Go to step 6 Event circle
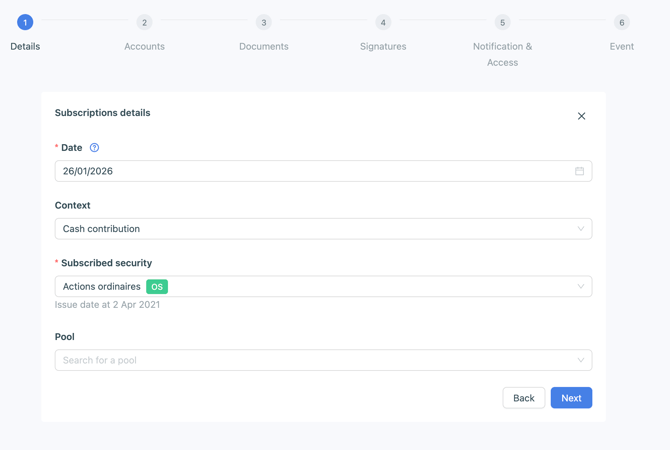This screenshot has height=450, width=670. (x=621, y=22)
